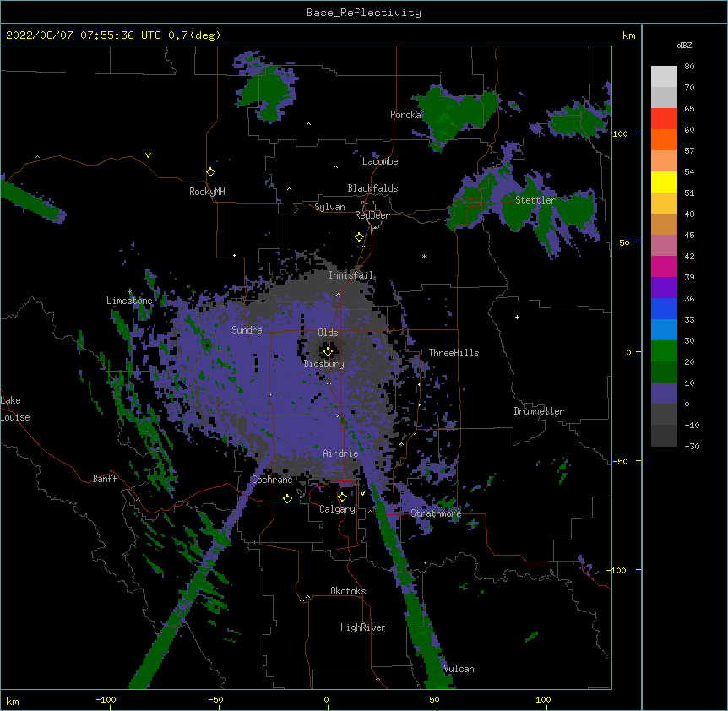Click the Base_Reflectivity title

[x=364, y=13]
